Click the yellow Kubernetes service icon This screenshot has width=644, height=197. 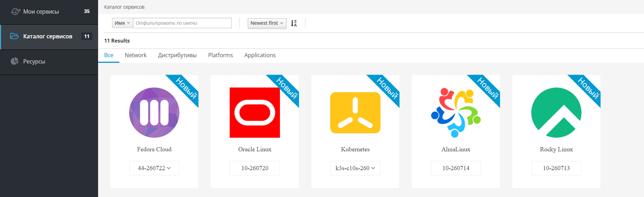(355, 113)
